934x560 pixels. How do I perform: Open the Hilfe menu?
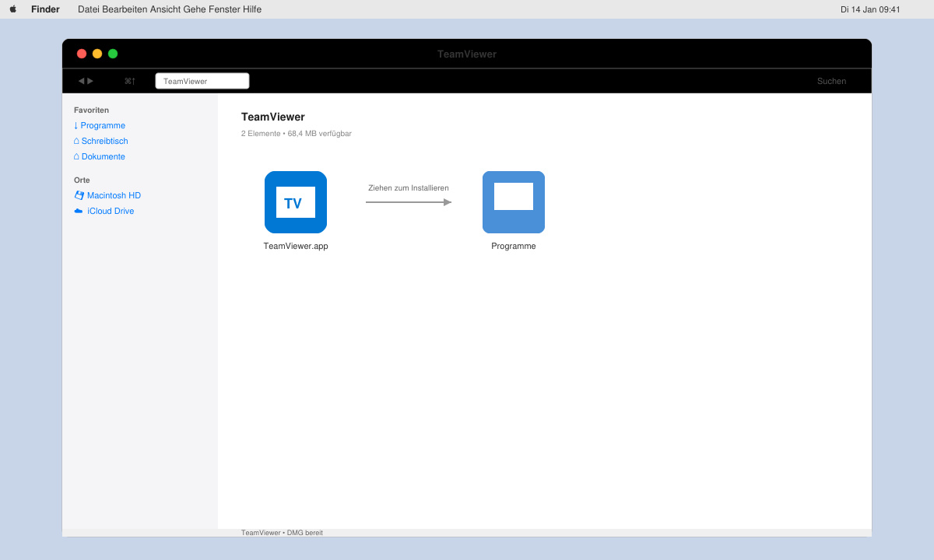[251, 9]
